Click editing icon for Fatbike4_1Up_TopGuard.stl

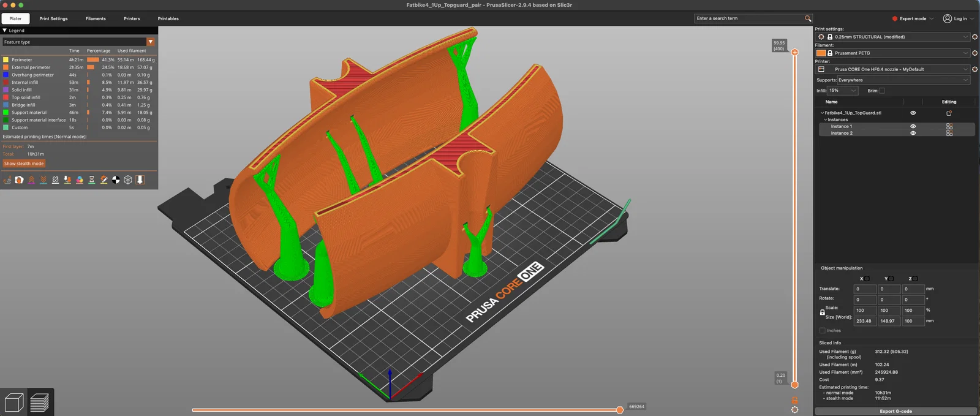point(949,113)
